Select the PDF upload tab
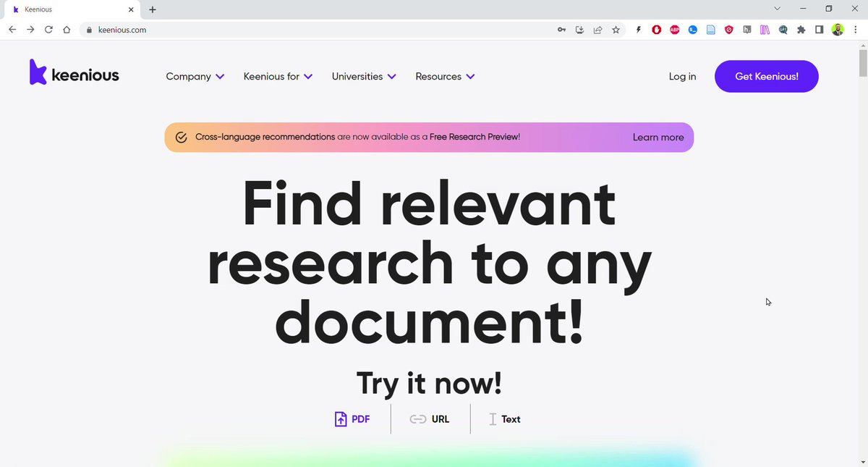Screen dimensions: 868x467 pyautogui.click(x=352, y=418)
